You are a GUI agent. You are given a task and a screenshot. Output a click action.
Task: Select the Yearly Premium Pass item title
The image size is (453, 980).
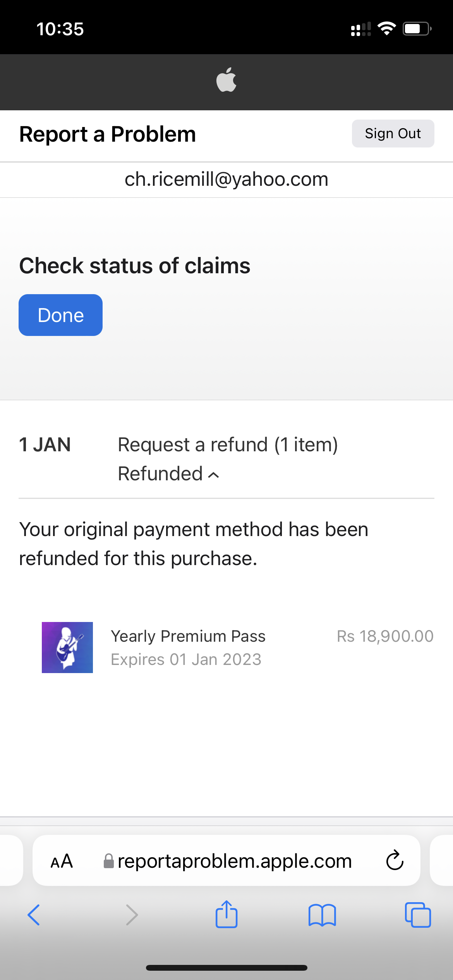[188, 636]
